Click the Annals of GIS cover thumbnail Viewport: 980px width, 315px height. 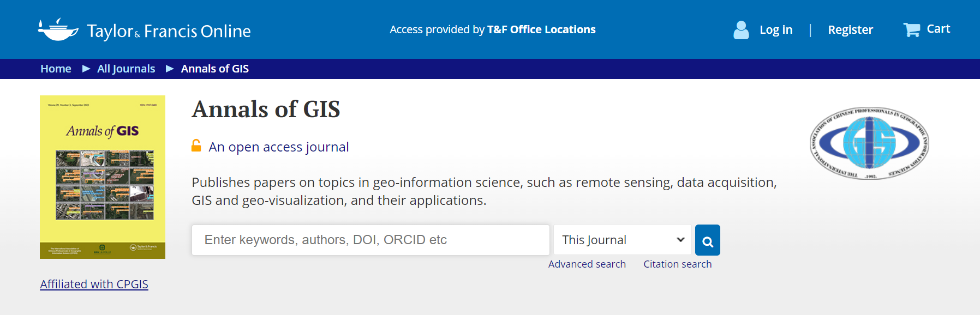[x=103, y=177]
